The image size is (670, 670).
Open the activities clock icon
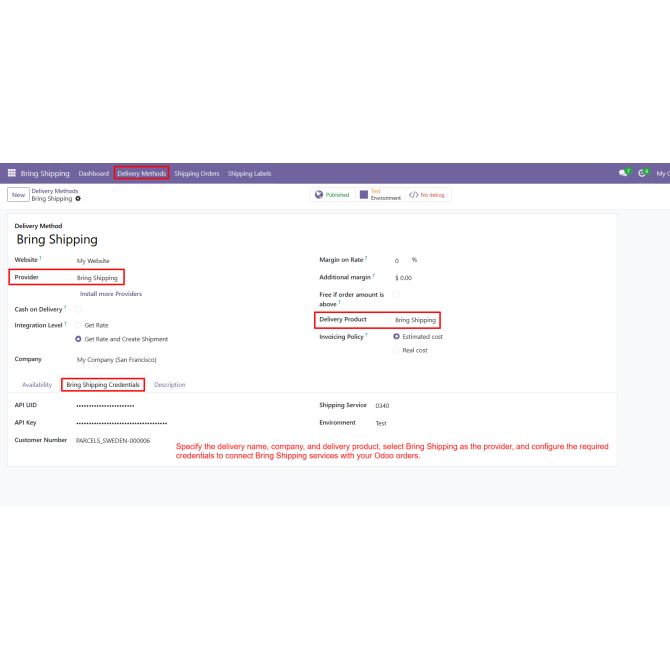click(642, 173)
